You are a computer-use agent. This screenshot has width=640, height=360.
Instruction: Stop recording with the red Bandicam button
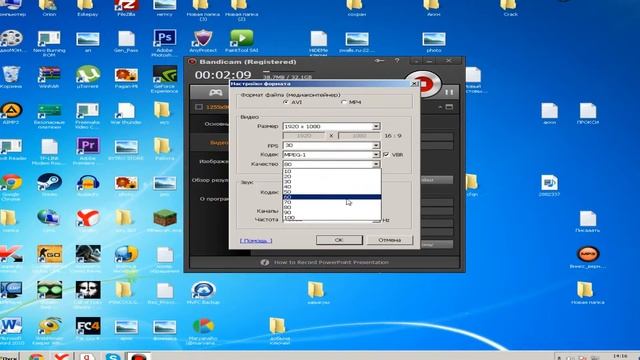point(424,84)
